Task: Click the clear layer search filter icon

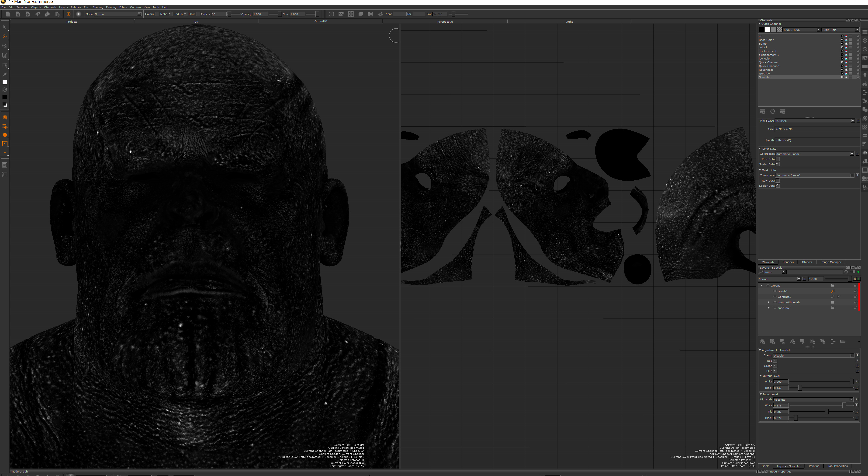Action: pyautogui.click(x=846, y=272)
